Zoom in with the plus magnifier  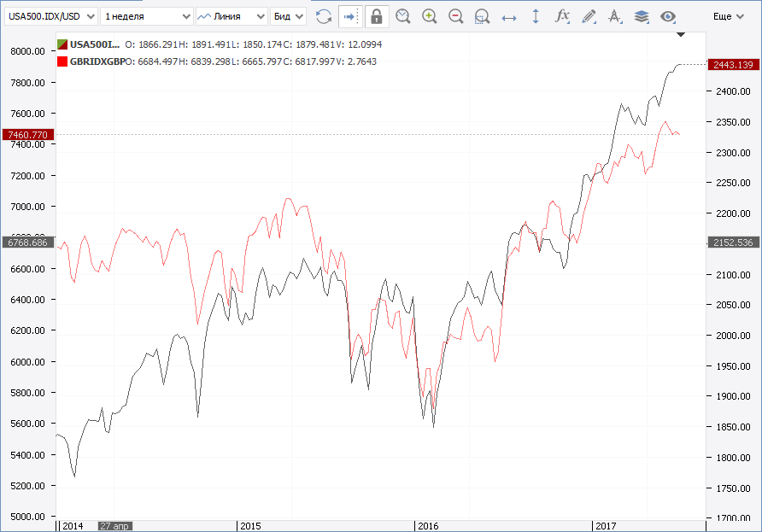click(430, 16)
